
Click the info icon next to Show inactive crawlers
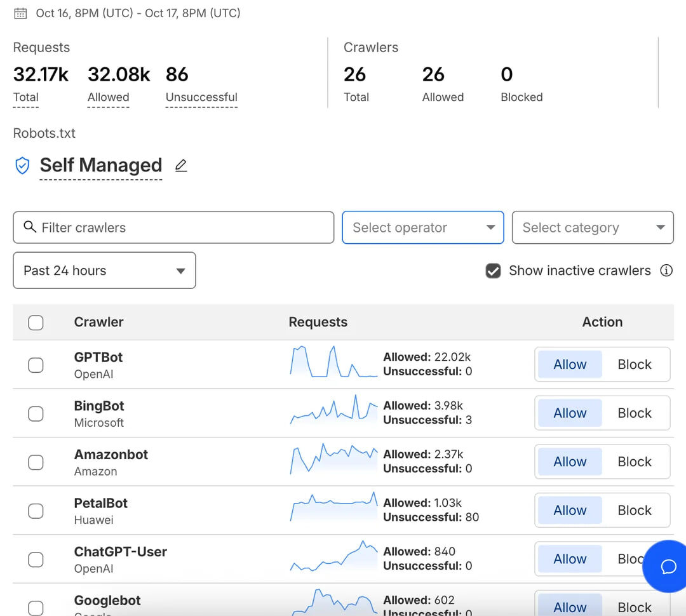click(x=666, y=271)
